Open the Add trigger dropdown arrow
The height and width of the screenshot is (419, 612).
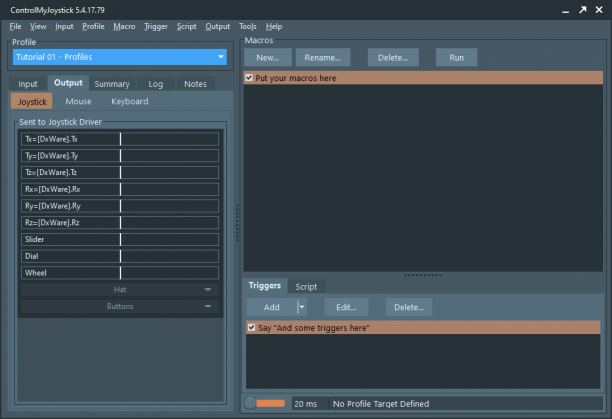click(302, 307)
